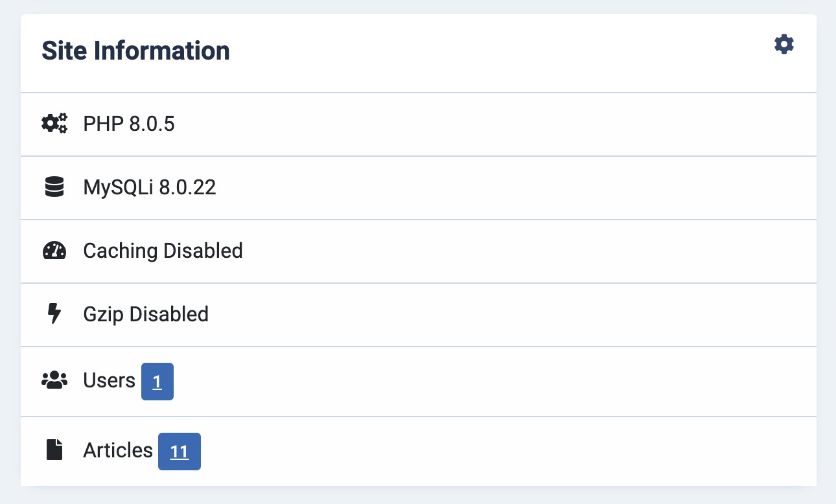Click the underlined number 11 link
This screenshot has width=836, height=504.
180,452
